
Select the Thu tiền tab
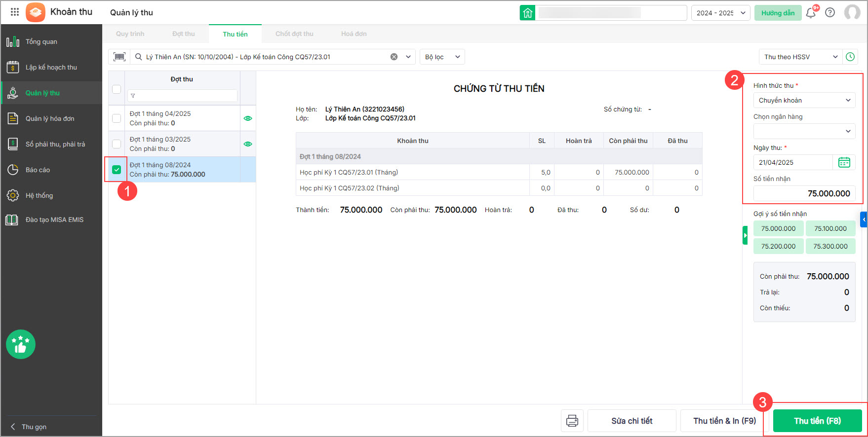point(235,34)
